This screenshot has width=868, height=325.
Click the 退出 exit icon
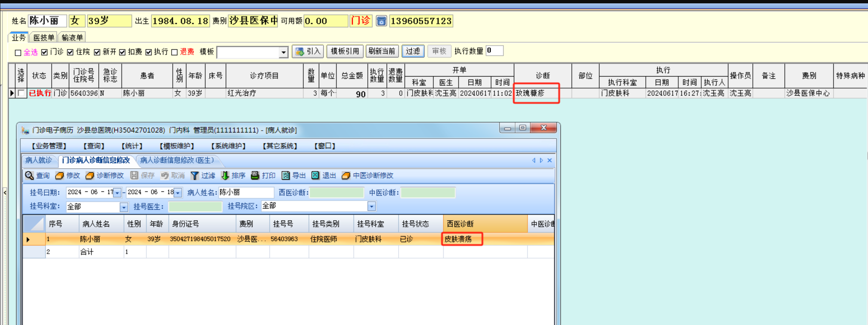pos(315,175)
